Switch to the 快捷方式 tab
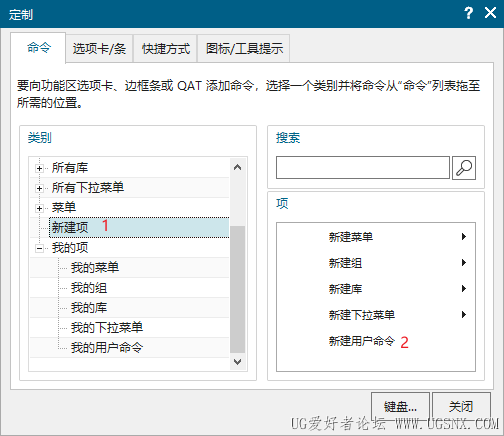This screenshot has height=436, width=504. click(166, 49)
